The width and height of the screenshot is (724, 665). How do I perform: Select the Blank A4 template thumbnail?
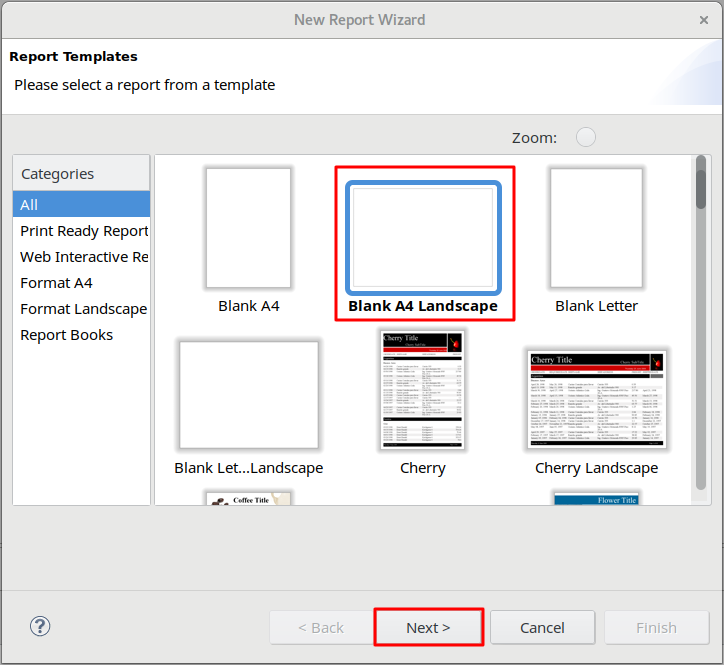pyautogui.click(x=248, y=228)
